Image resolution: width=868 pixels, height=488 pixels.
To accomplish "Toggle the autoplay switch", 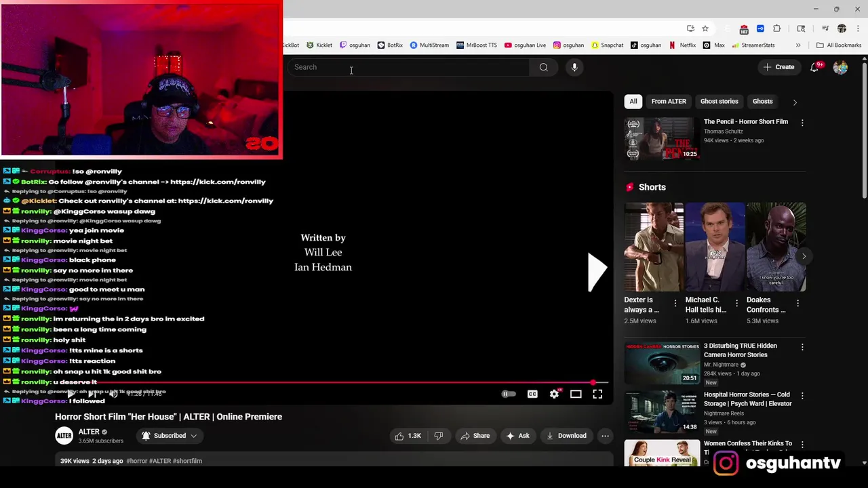I will point(509,394).
